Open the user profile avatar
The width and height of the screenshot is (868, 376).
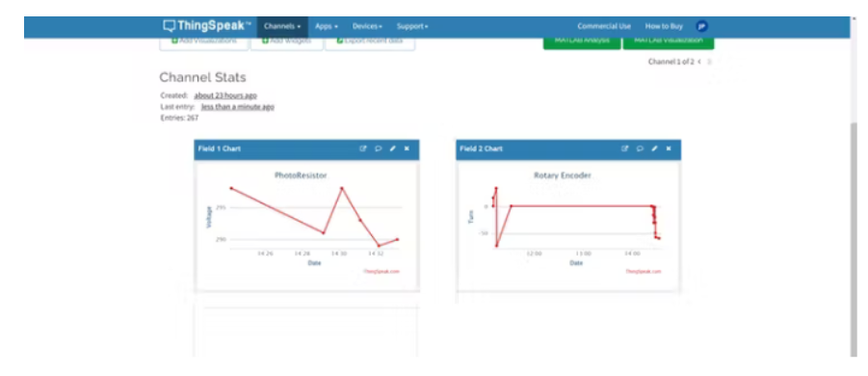[x=702, y=26]
